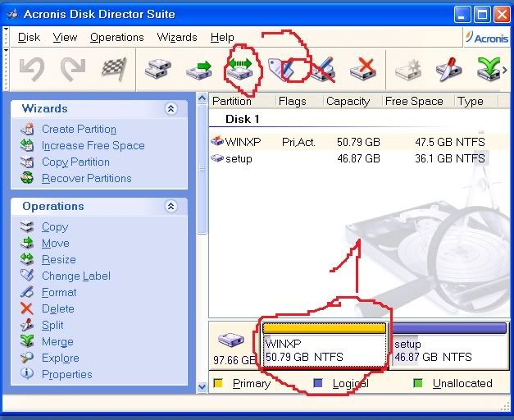Click the Explore magnifier icon in Operations
Viewport: 514px width, 420px height.
click(x=26, y=358)
